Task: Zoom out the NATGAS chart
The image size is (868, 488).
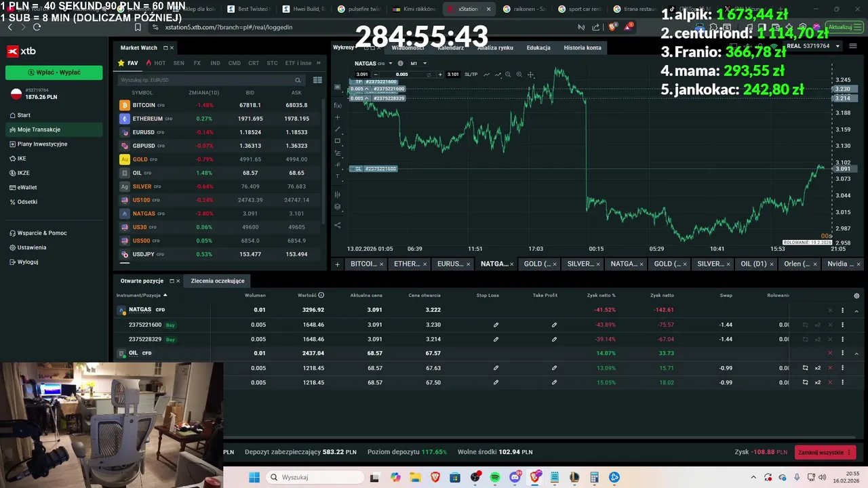Action: pos(508,75)
